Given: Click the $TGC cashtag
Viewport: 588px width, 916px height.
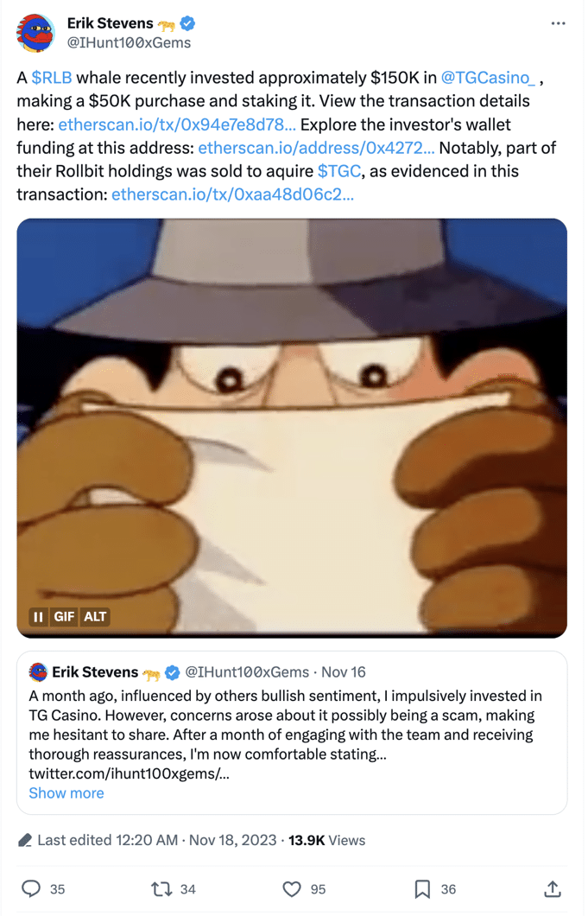Looking at the screenshot, I should (339, 171).
